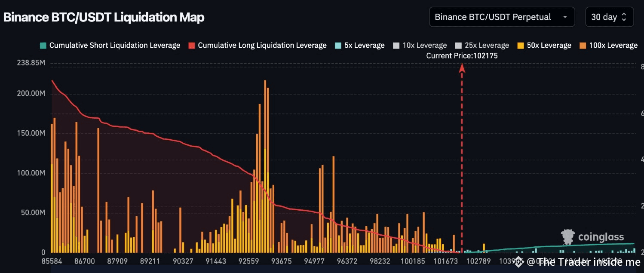Open the Binance BTC/USDT Perpetual dropdown

[x=502, y=17]
